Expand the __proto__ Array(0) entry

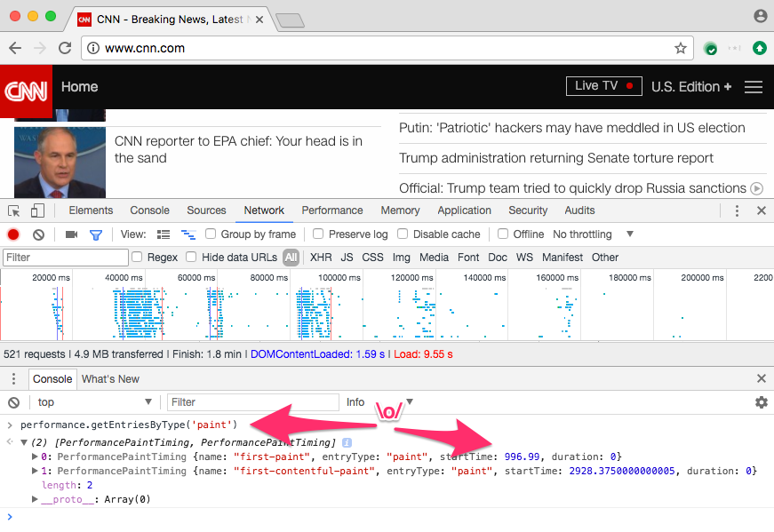tap(35, 499)
